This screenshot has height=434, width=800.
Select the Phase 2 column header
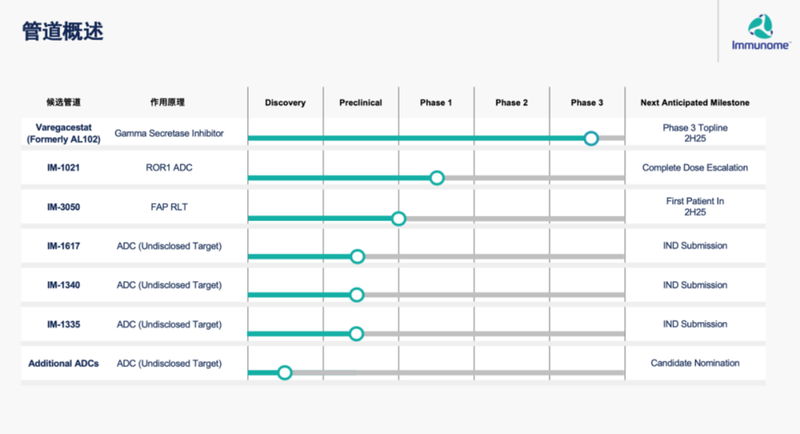(x=511, y=103)
